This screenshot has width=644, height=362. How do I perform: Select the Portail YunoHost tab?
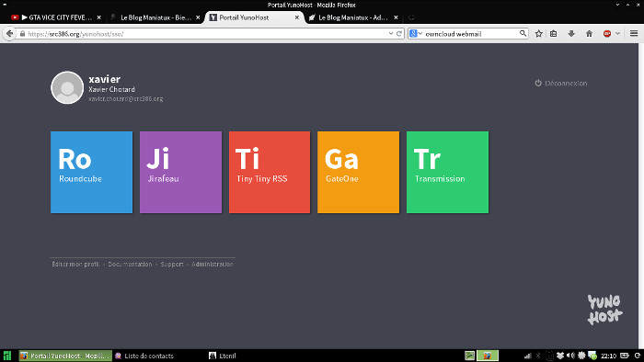(x=254, y=17)
